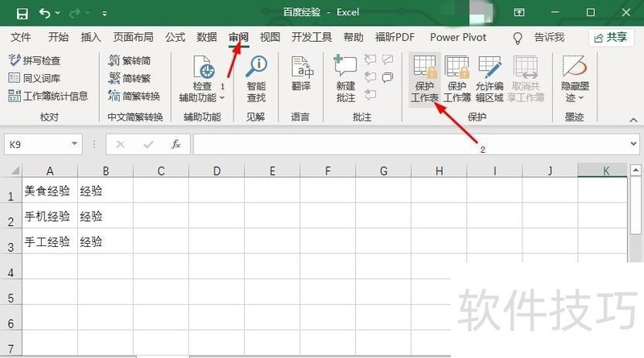This screenshot has width=644, height=358.
Task: Open the Power Pivot tab
Action: tap(458, 37)
